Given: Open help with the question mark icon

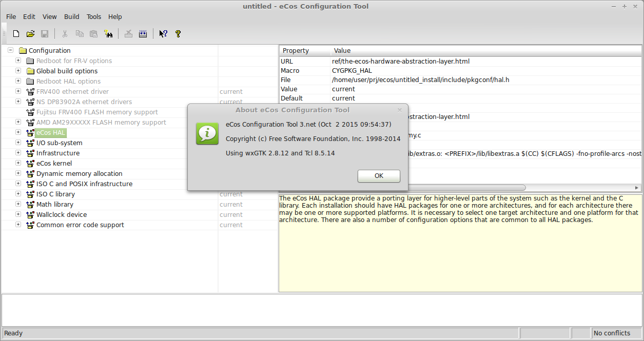Looking at the screenshot, I should click(178, 34).
